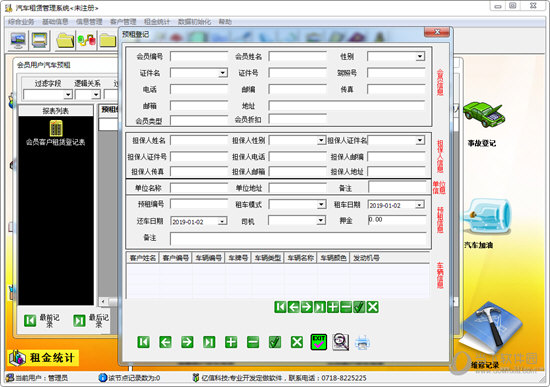The height and width of the screenshot is (387, 550).
Task: Open the 汽车加油 bottle icon
Action: pos(487,216)
